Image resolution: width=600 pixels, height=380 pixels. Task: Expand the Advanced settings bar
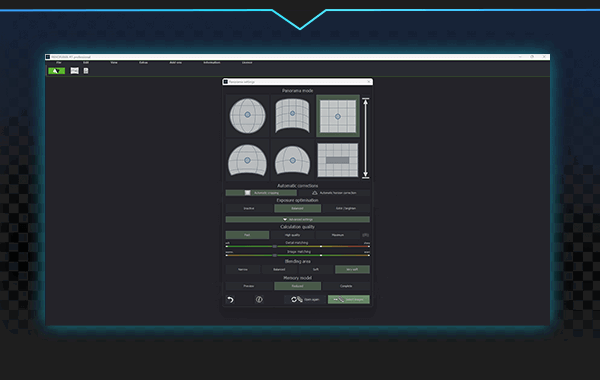(x=297, y=219)
